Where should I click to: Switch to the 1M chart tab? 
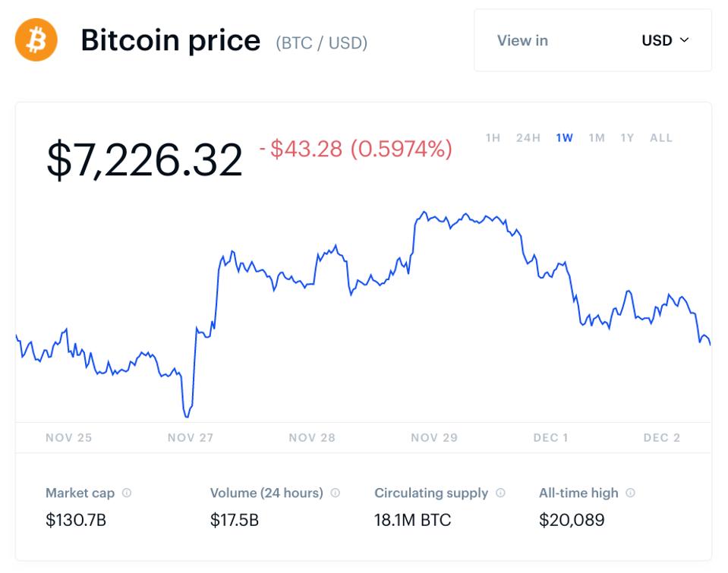(597, 138)
